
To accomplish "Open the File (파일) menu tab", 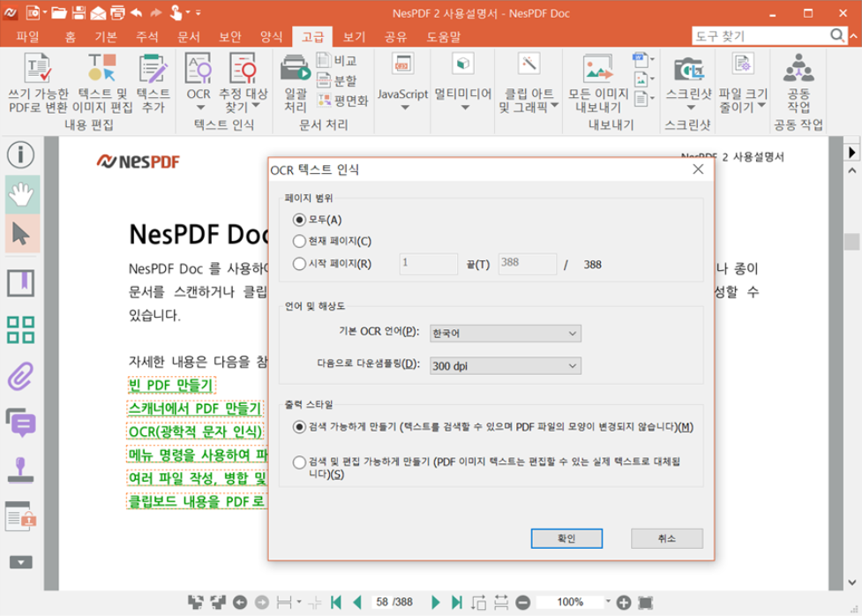I will click(x=27, y=37).
